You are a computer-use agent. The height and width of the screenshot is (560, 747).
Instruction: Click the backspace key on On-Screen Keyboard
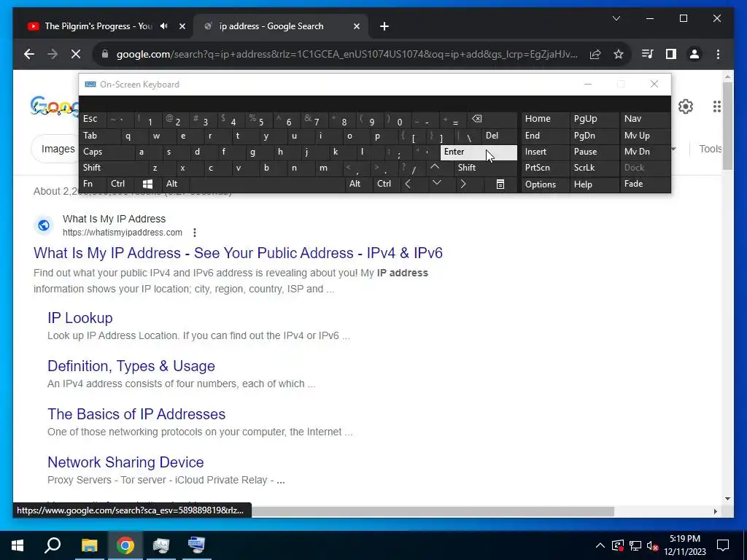[x=492, y=119]
